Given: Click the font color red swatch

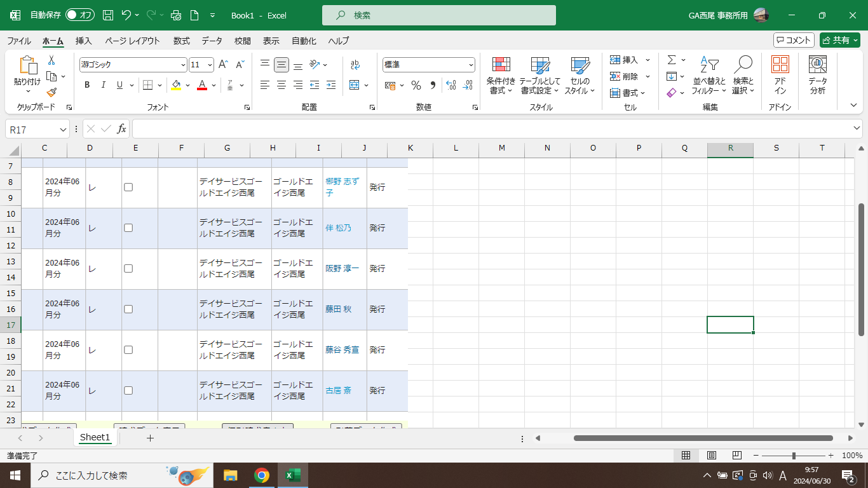Looking at the screenshot, I should (202, 85).
